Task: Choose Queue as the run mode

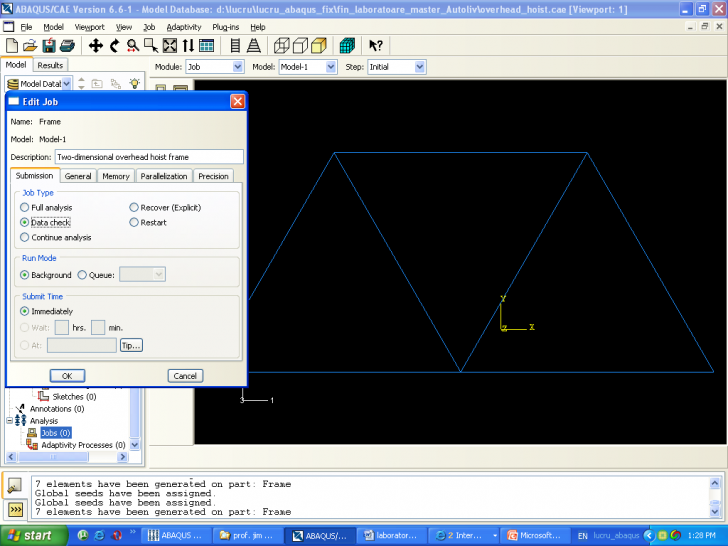Action: pyautogui.click(x=83, y=274)
